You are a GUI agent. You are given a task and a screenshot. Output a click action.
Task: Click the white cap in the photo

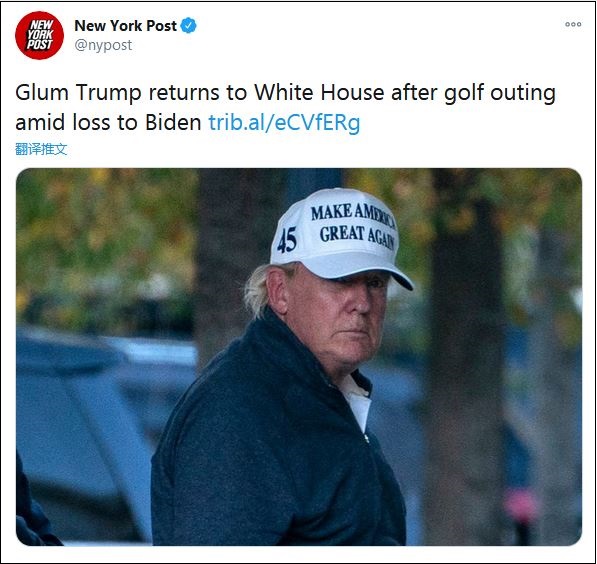click(338, 236)
